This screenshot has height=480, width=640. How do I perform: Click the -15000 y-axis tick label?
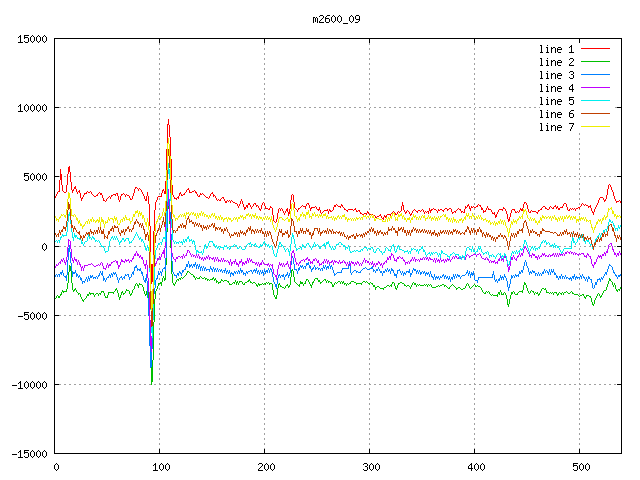26,454
